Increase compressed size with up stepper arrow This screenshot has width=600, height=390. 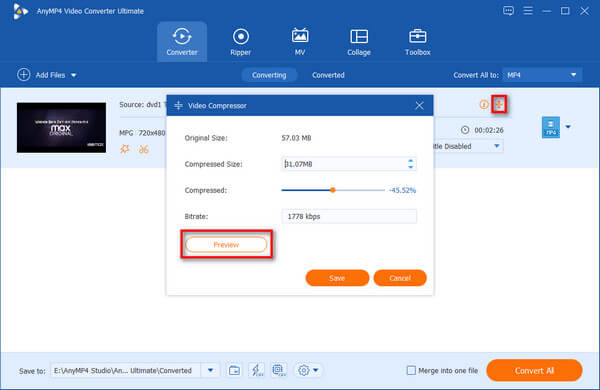pos(411,161)
